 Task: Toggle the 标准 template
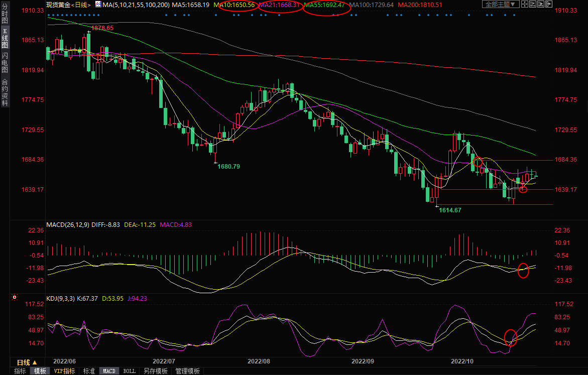point(89,371)
